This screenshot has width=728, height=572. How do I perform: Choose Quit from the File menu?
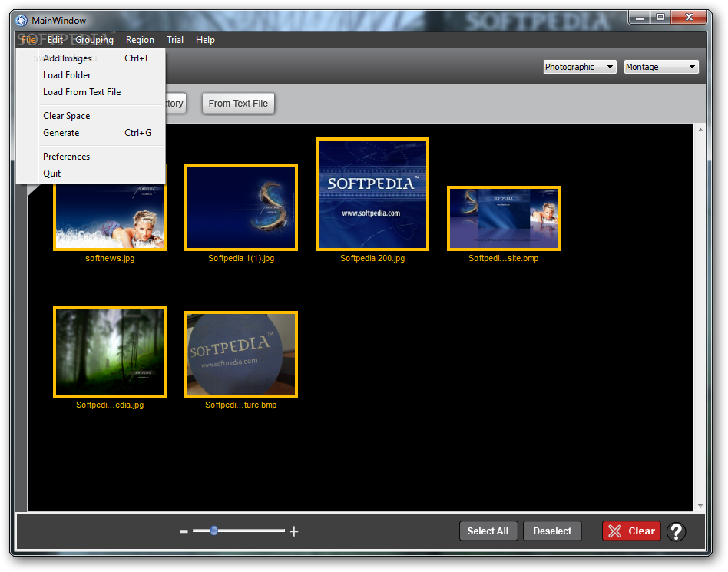[x=91, y=174]
